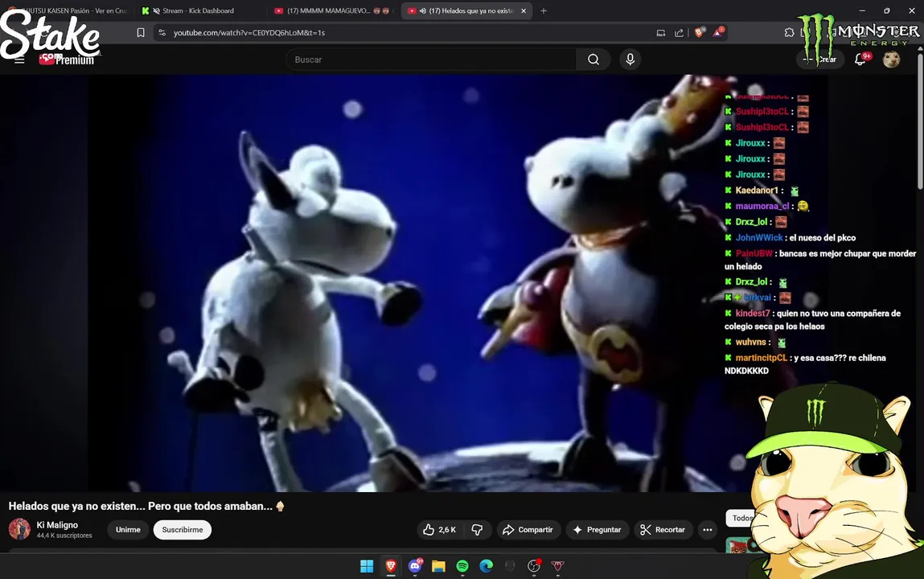
Task: Open the Brave Rewards triangle icon
Action: [x=718, y=32]
